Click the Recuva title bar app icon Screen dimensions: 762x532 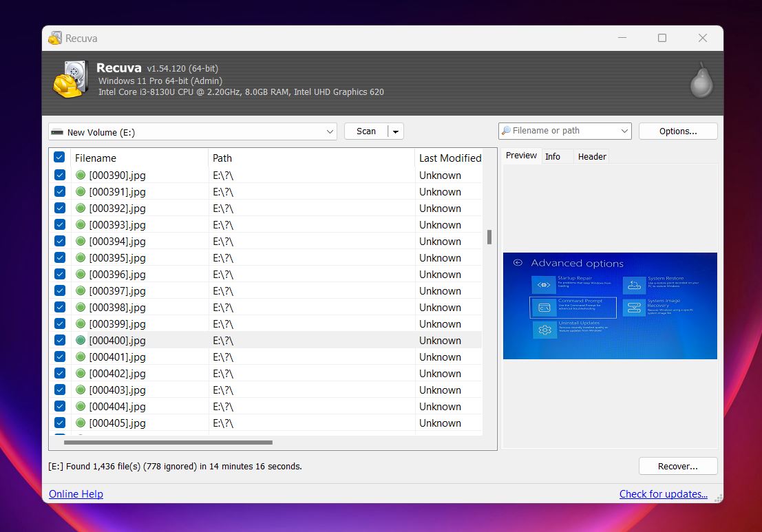coord(55,38)
